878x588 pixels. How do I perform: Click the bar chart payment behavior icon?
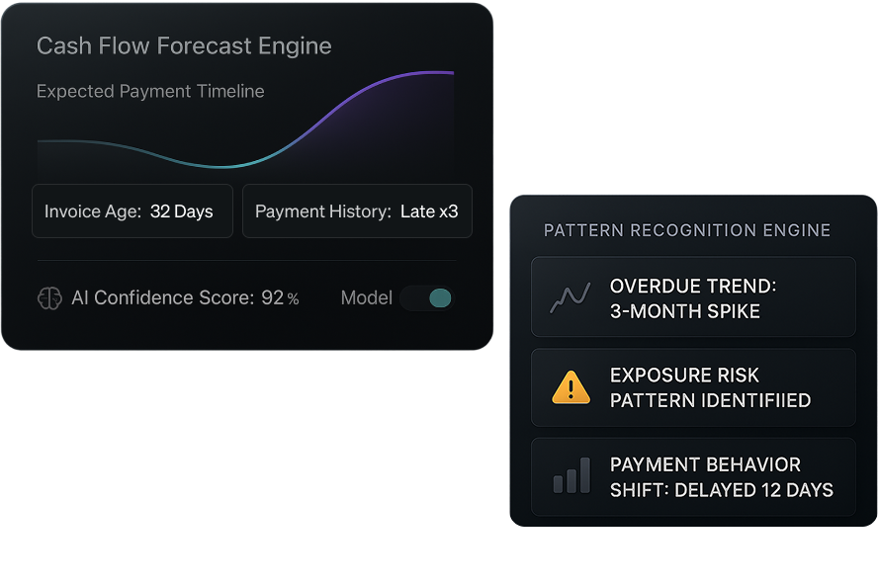[x=571, y=475]
